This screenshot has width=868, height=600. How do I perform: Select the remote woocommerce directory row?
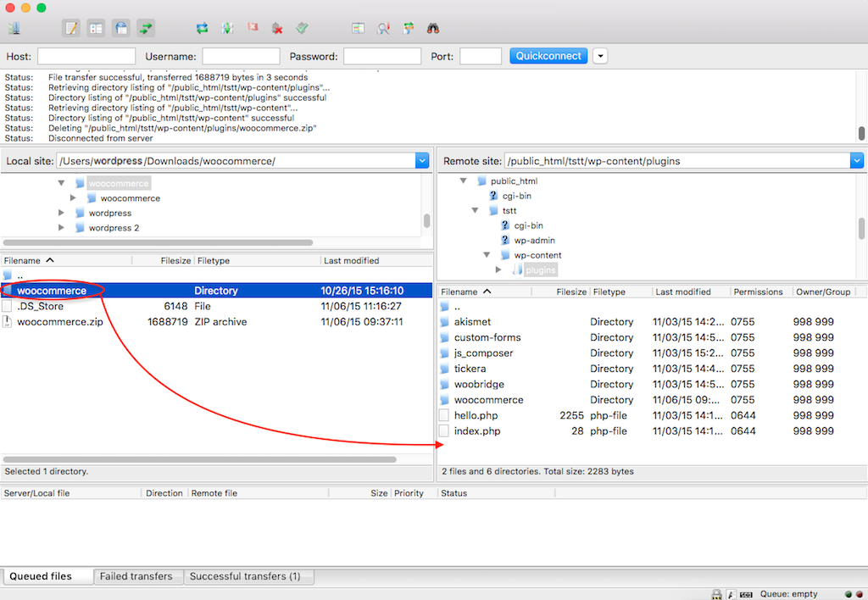click(652, 400)
